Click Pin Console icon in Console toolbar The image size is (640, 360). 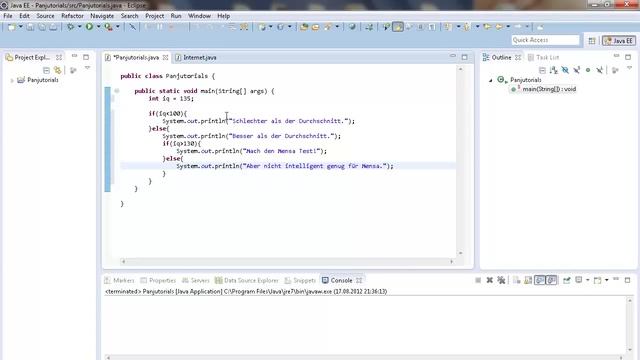pos(567,280)
